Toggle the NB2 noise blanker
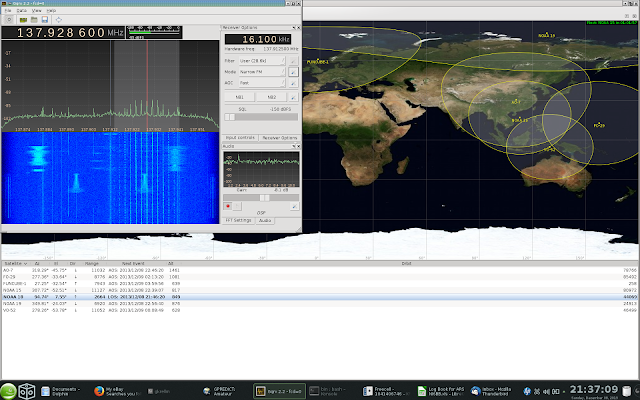 coord(272,96)
